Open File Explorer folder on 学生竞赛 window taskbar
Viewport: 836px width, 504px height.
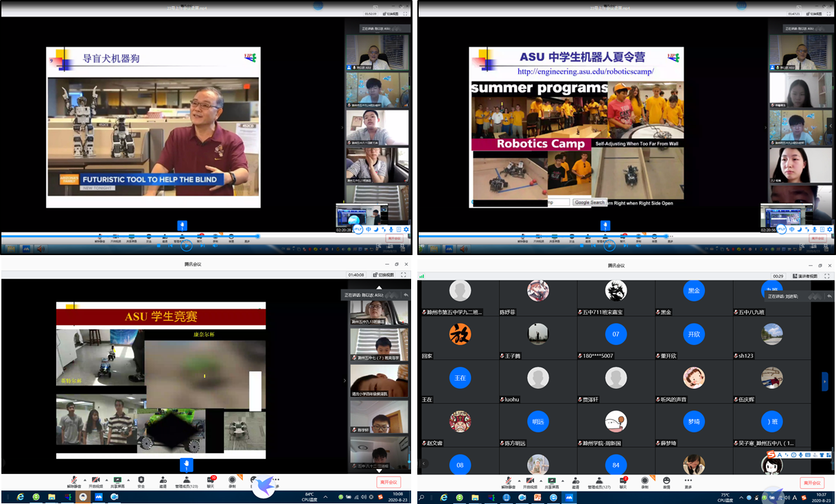pos(51,496)
